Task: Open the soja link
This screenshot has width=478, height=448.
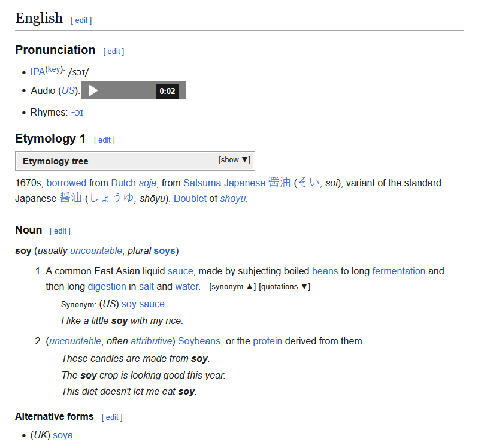Action: 147,183
